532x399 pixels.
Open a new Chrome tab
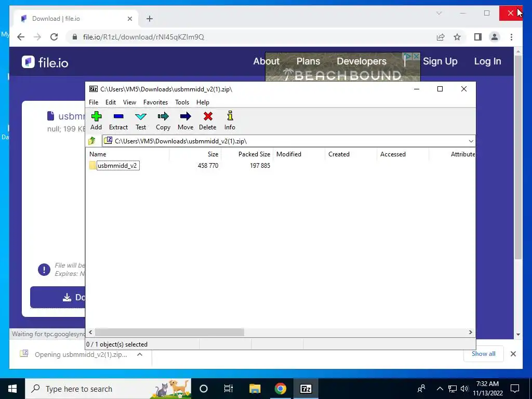tap(149, 19)
